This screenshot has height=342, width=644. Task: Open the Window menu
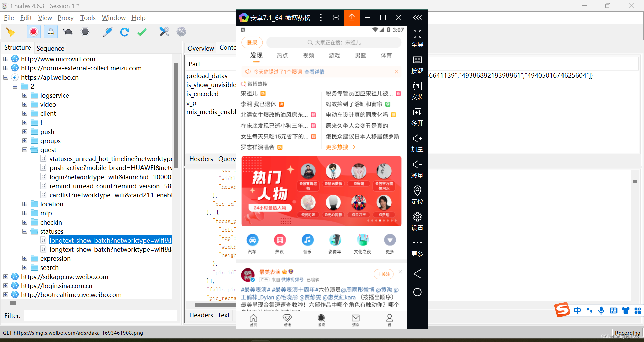(114, 18)
